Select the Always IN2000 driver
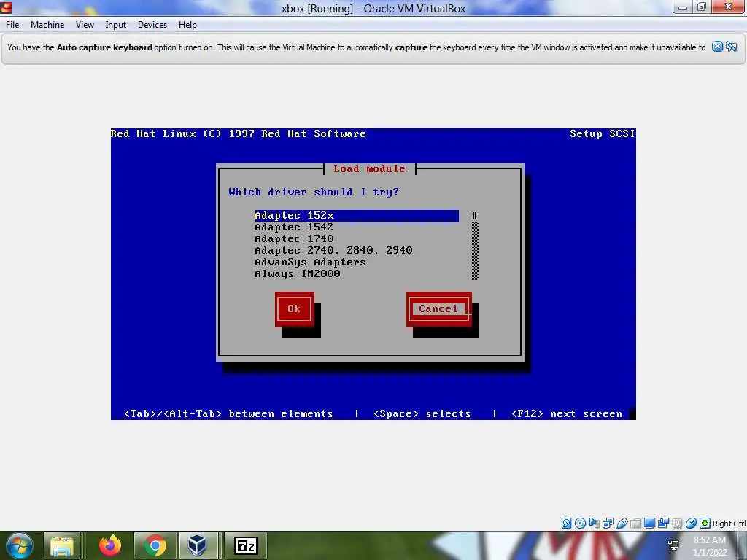The width and height of the screenshot is (747, 560). [x=356, y=274]
